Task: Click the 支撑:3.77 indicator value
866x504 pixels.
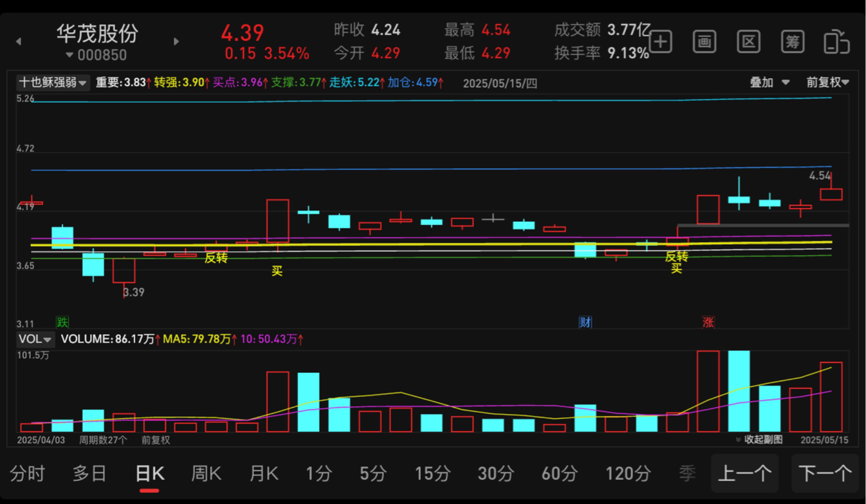Action: click(x=299, y=83)
